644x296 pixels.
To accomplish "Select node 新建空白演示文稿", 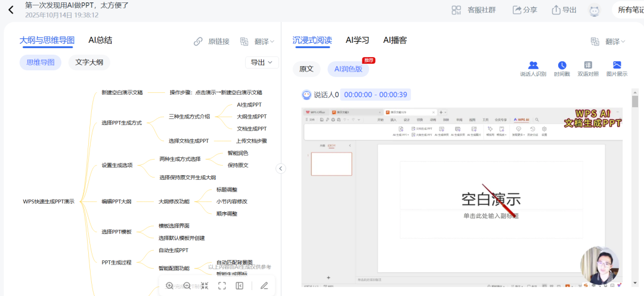I will (x=122, y=93).
